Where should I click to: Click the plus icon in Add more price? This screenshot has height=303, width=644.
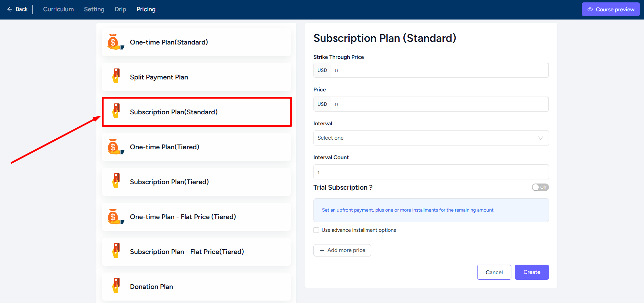pos(322,251)
